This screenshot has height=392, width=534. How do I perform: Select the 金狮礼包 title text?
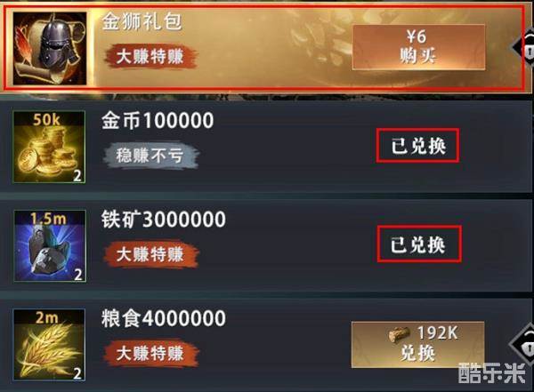[x=142, y=21]
